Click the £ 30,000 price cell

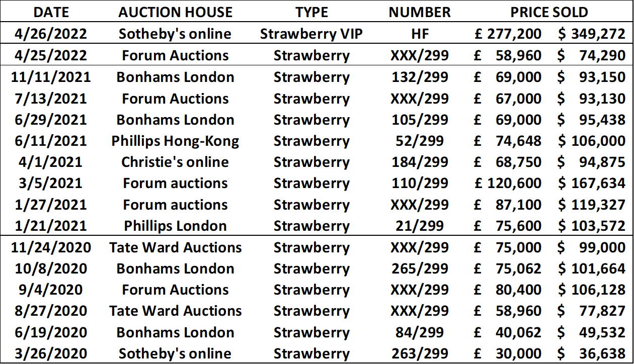point(508,353)
